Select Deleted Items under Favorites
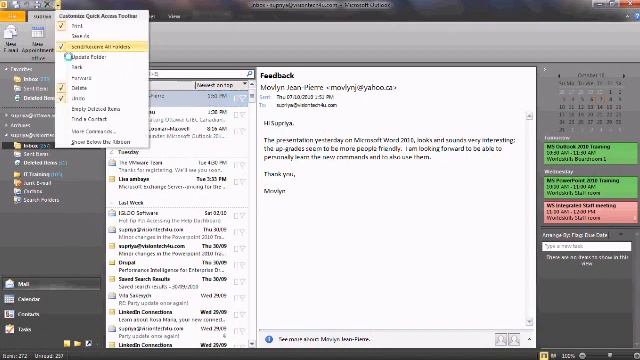Image resolution: width=640 pixels, height=360 pixels. (38, 98)
